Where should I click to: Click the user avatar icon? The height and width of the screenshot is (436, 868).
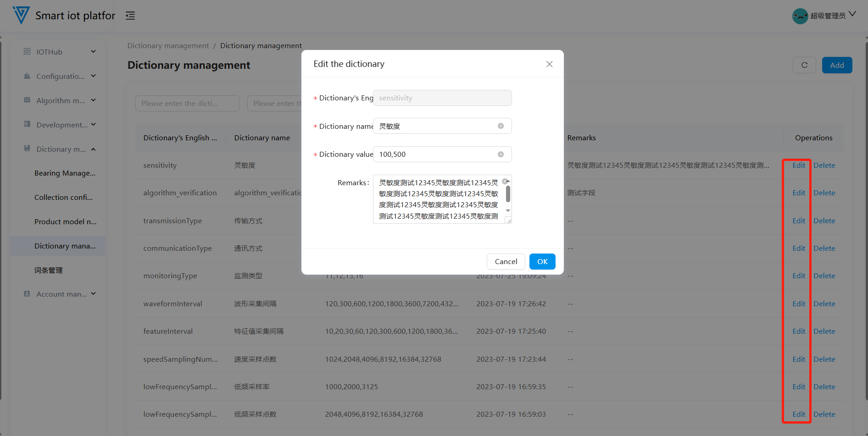pos(800,16)
